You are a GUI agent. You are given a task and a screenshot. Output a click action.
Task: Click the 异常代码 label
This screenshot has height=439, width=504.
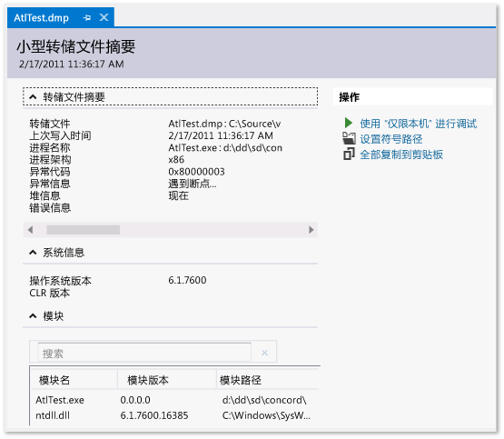[50, 172]
